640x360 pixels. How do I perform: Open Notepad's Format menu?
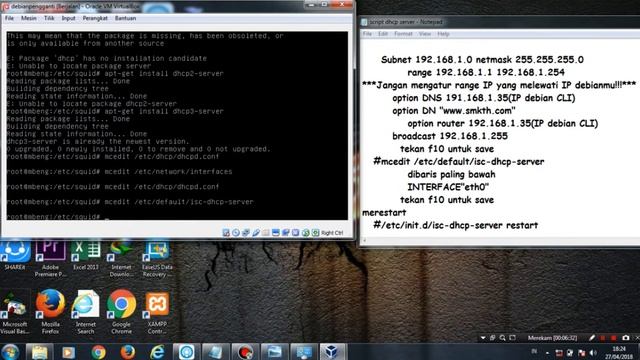(403, 34)
